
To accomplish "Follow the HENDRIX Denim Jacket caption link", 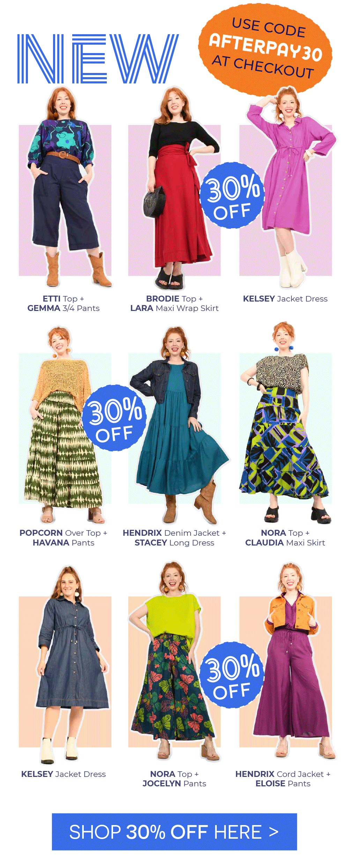I will click(x=174, y=538).
